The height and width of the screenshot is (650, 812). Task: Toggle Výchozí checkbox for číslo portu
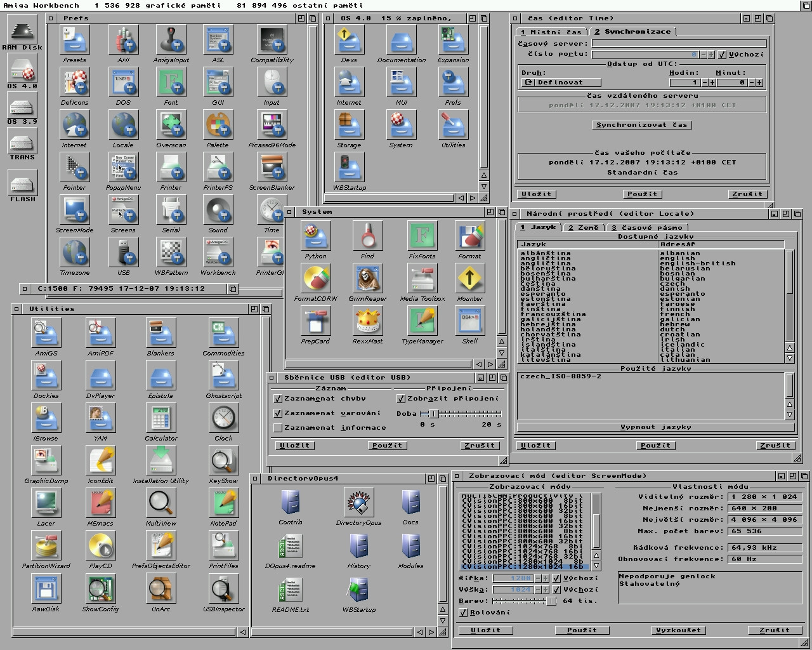point(723,55)
